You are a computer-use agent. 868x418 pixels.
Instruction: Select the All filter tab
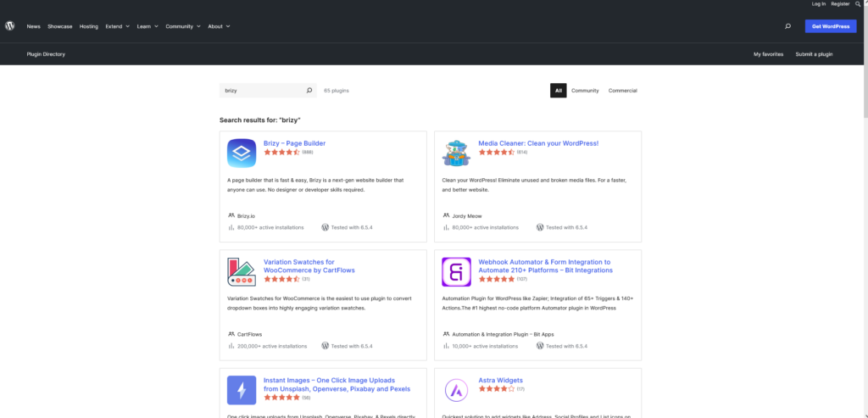click(x=558, y=90)
